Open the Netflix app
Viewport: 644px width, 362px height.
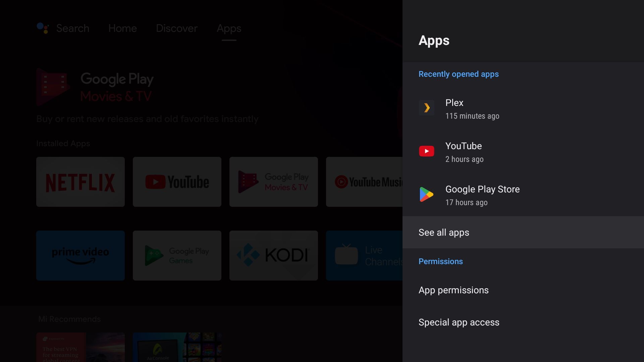click(x=80, y=182)
